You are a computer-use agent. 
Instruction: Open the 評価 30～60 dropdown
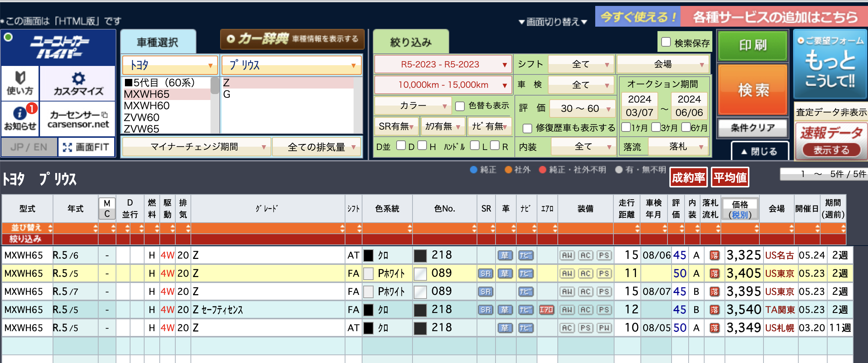pos(582,109)
